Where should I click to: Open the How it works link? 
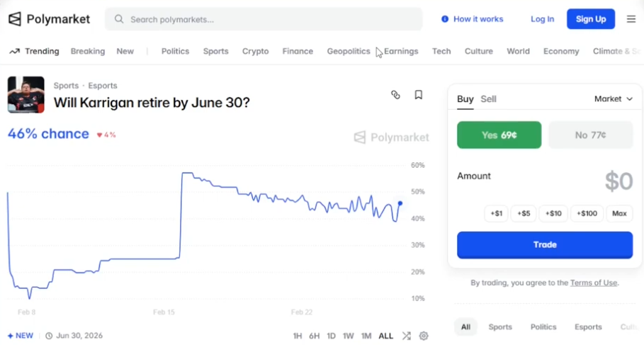pos(478,19)
